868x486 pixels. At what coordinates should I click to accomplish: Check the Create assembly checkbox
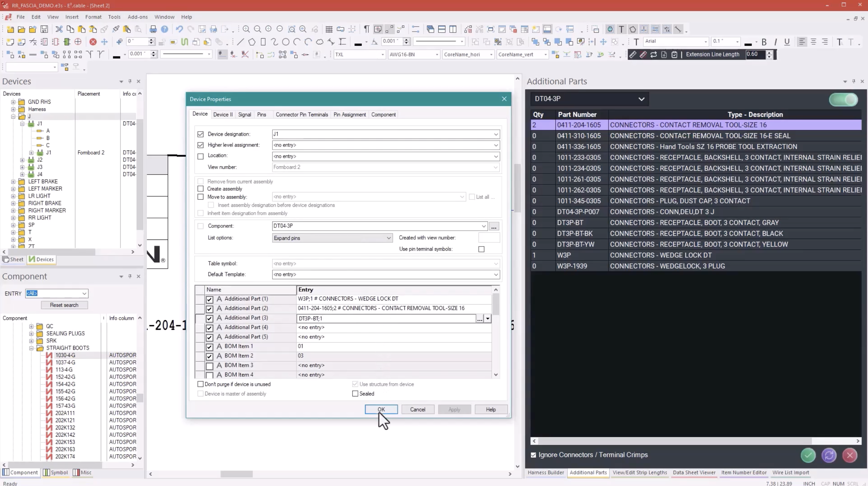200,189
